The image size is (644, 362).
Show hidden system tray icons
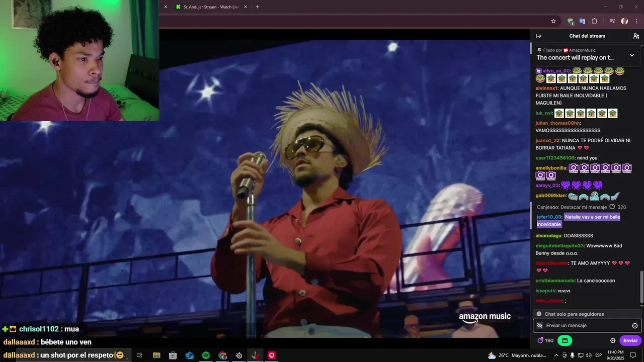coord(556,355)
